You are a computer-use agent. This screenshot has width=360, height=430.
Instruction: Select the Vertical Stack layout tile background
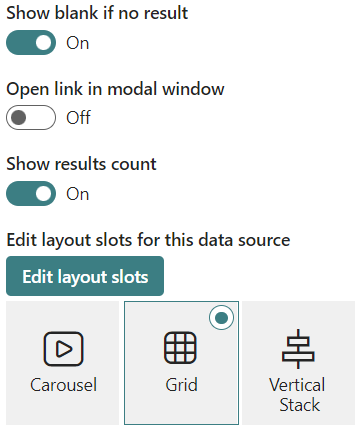[x=299, y=363]
